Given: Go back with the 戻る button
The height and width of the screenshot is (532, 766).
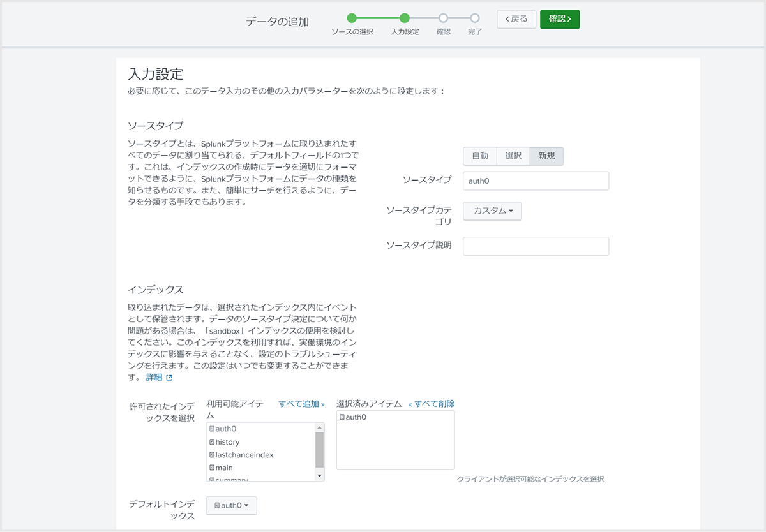Looking at the screenshot, I should (516, 19).
